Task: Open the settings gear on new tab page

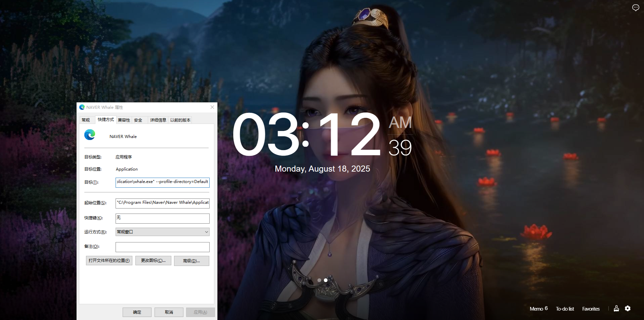Action: 628,309
